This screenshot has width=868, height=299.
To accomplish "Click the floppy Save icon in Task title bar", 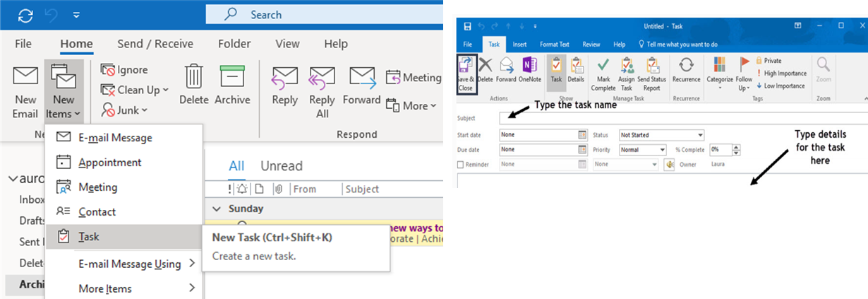I will click(467, 26).
